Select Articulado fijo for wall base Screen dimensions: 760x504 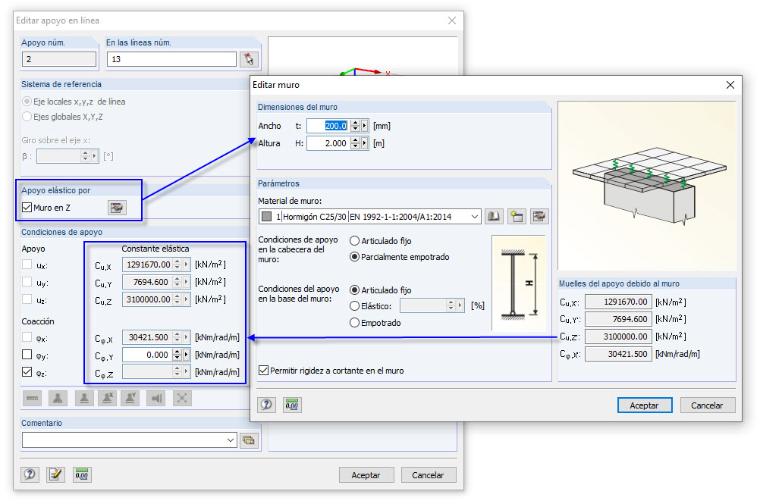coord(354,290)
